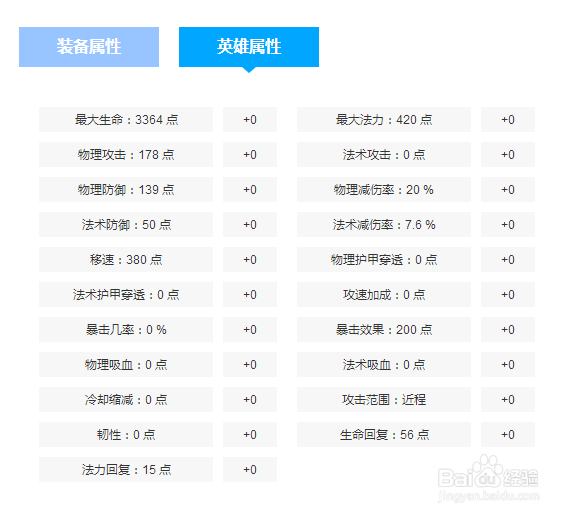Viewport: 572px width, 516px height.
Task: Click 物理防御：139 点 stat
Action: (x=126, y=190)
